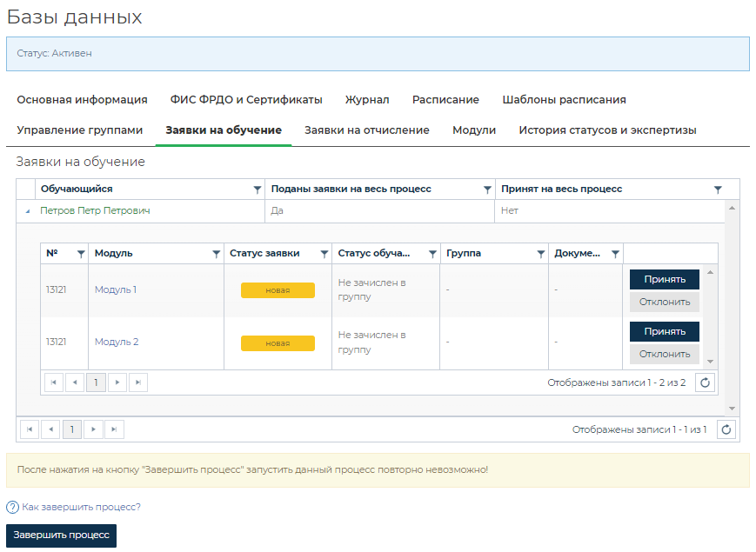The width and height of the screenshot is (756, 552).
Task: Refresh the outer applications grid
Action: [x=728, y=429]
